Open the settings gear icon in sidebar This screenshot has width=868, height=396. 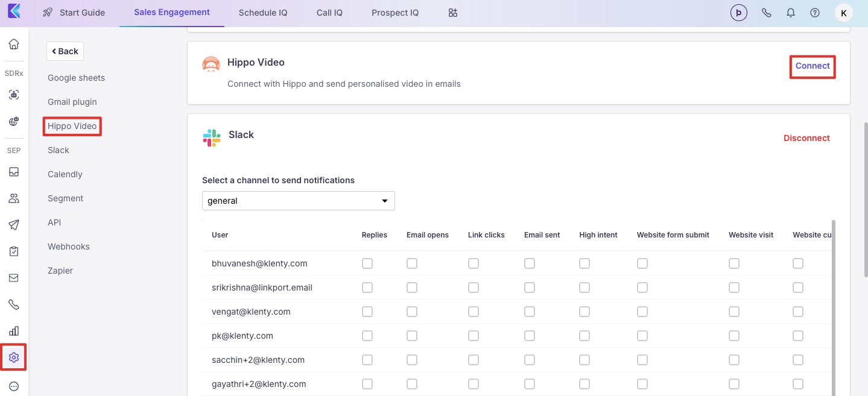click(14, 357)
